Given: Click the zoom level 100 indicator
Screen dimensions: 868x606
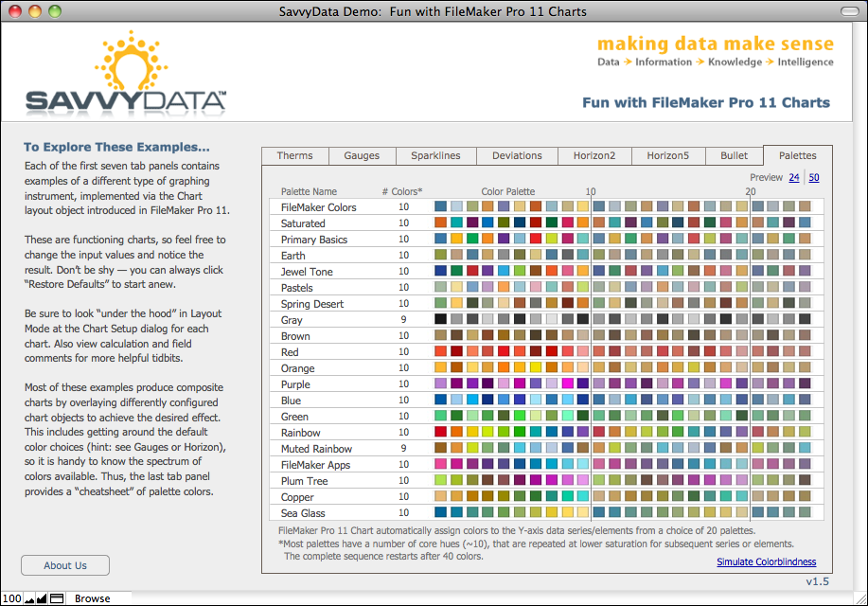Looking at the screenshot, I should pyautogui.click(x=11, y=598).
